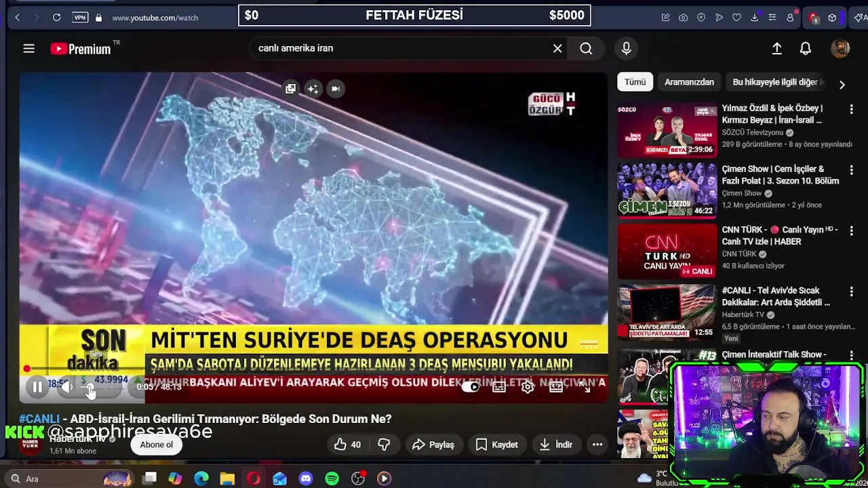Mute the video with the speaker icon

click(x=66, y=387)
